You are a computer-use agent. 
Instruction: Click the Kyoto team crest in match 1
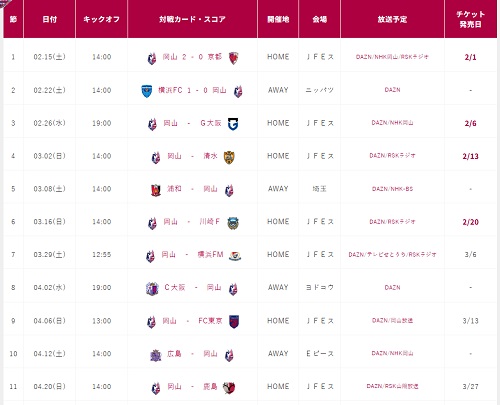point(234,58)
